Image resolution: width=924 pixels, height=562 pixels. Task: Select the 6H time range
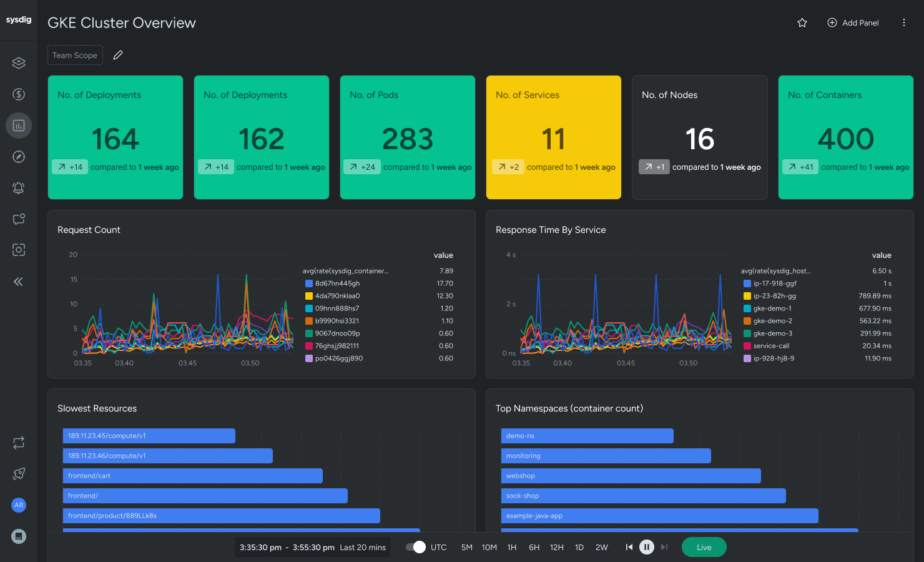pyautogui.click(x=534, y=547)
